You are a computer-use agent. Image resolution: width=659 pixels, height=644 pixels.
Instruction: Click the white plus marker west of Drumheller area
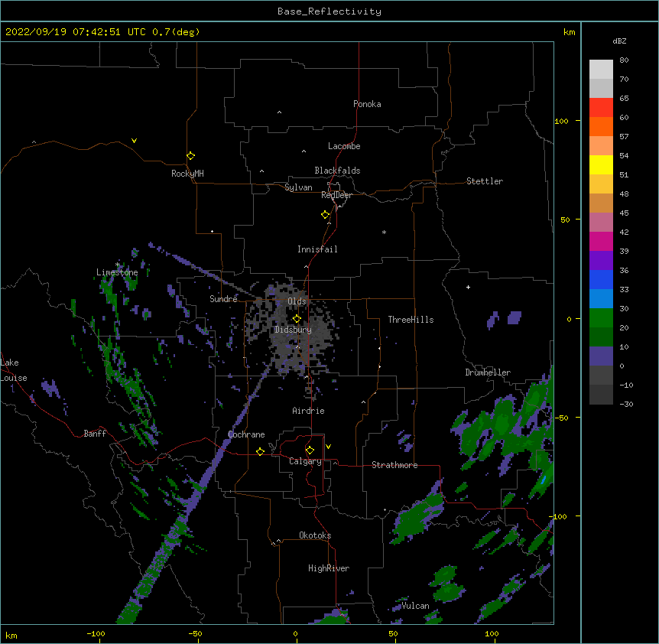click(x=468, y=287)
